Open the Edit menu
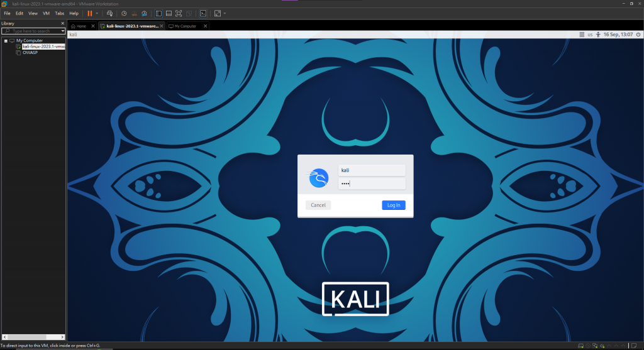This screenshot has height=350, width=644. tap(19, 13)
